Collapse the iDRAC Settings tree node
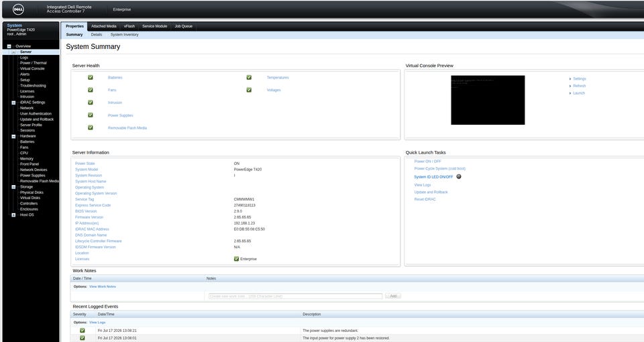The height and width of the screenshot is (342, 644). click(13, 103)
